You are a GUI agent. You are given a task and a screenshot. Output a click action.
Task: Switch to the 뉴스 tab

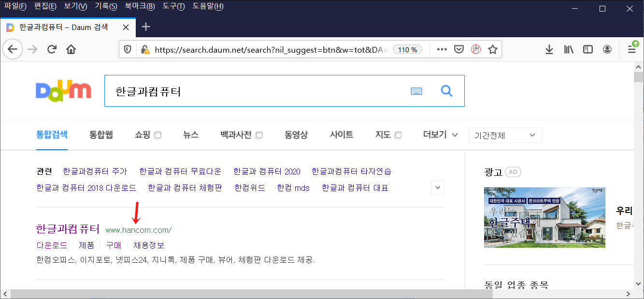point(191,135)
